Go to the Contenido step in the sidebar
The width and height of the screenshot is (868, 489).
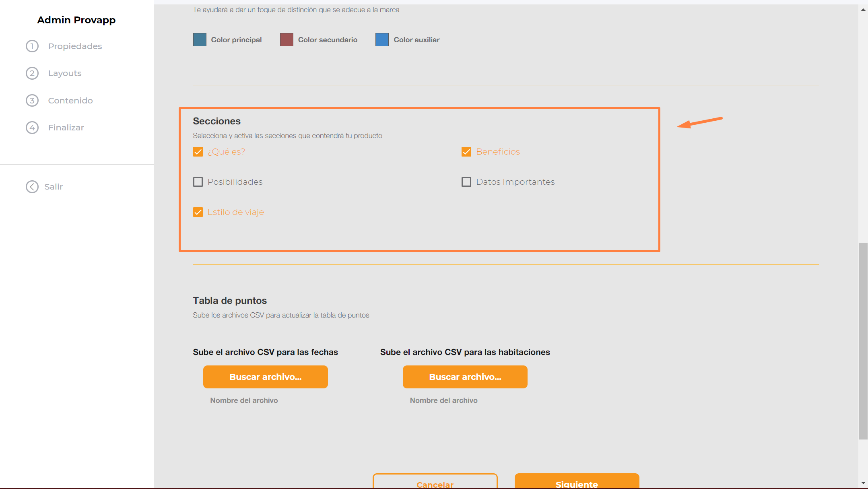point(70,100)
